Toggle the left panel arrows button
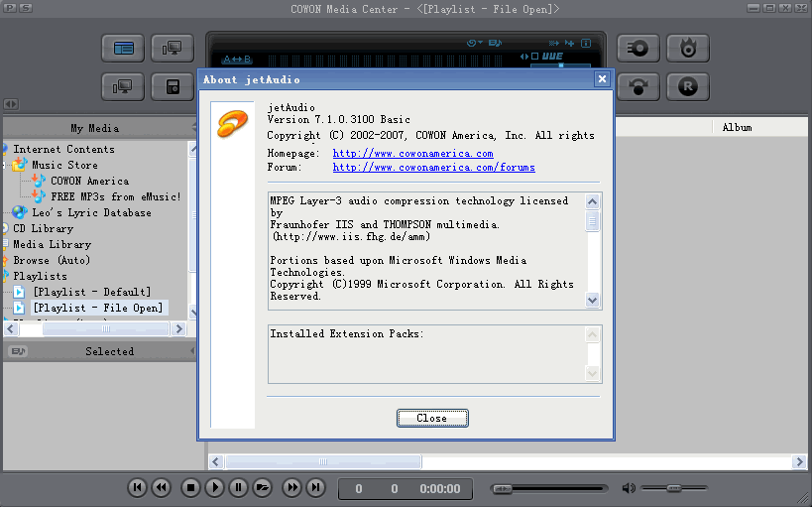 (x=11, y=104)
